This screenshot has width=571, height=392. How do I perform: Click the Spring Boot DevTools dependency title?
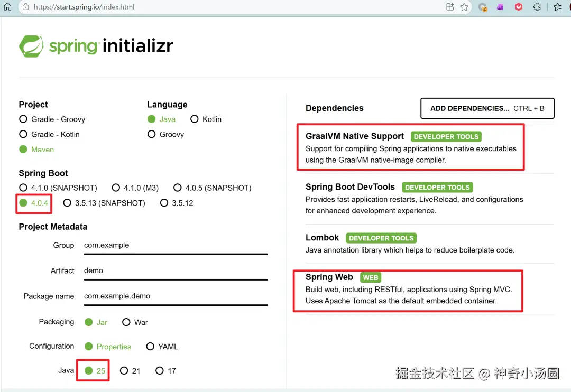350,186
